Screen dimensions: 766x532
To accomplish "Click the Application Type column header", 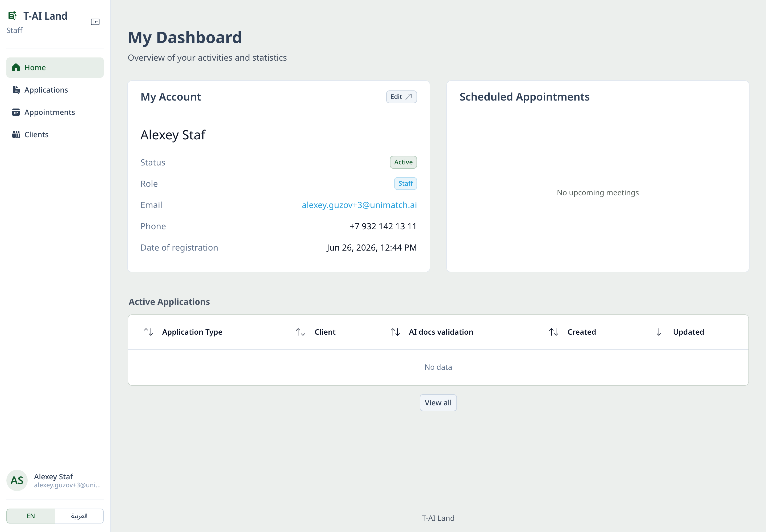I will [x=192, y=332].
